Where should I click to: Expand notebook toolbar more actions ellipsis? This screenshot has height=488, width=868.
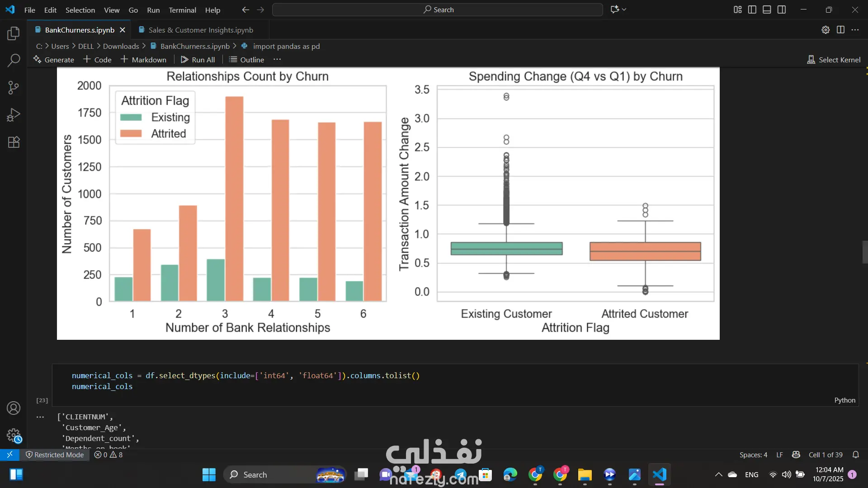tap(277, 60)
